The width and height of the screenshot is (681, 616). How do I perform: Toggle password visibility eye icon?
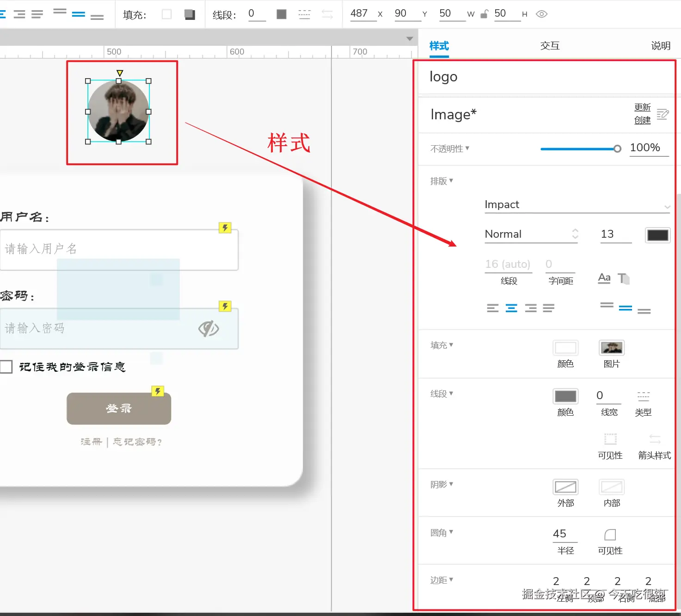pos(209,329)
